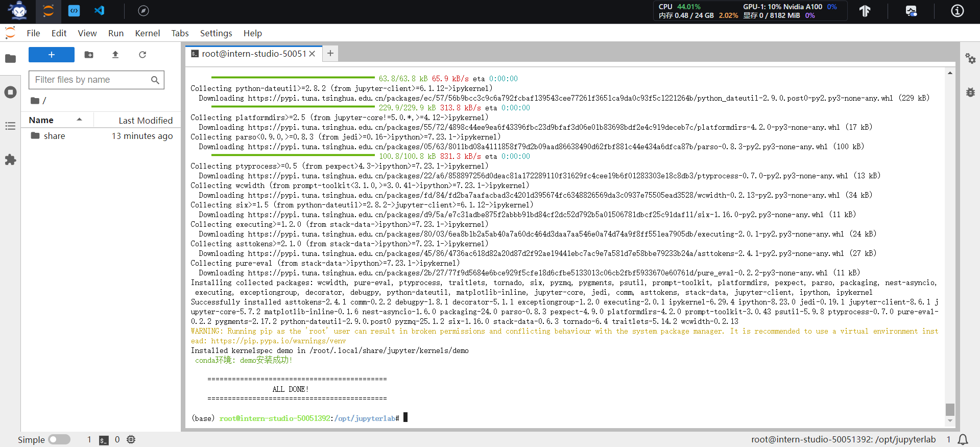Toggle the Simple interface mode switch
The image size is (980, 447).
pos(59,439)
